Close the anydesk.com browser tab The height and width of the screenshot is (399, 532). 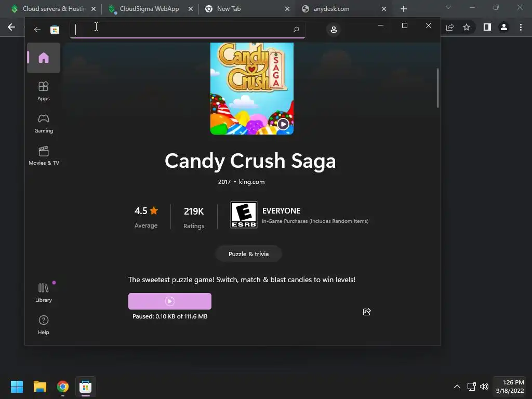pyautogui.click(x=384, y=9)
